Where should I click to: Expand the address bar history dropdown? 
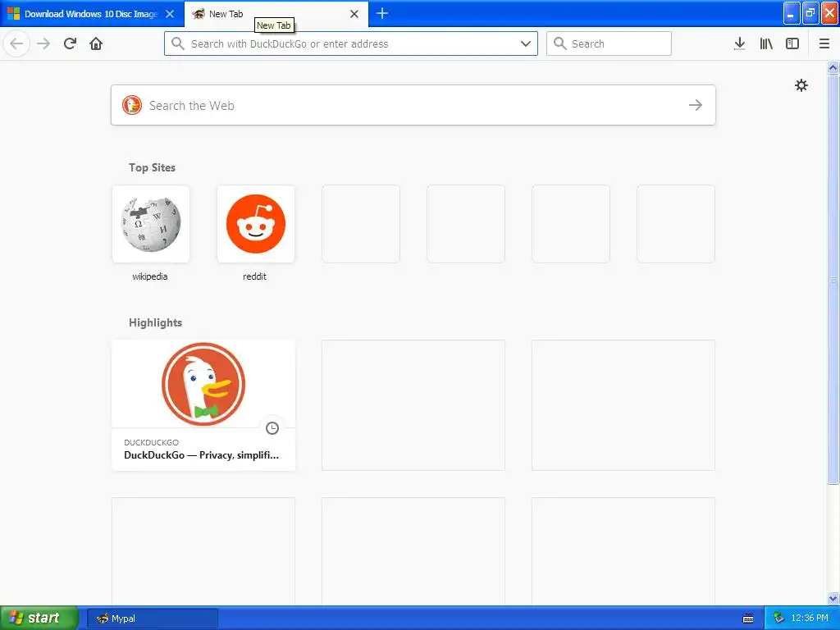pos(526,43)
